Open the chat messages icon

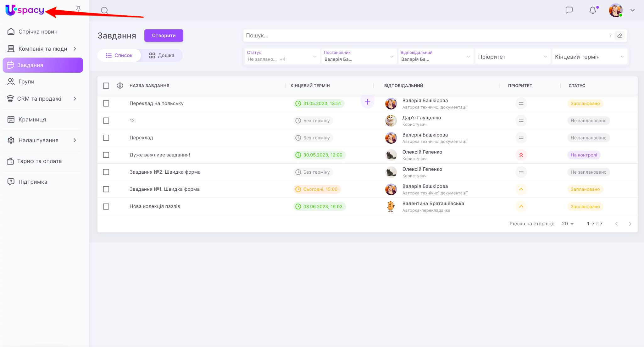[569, 10]
